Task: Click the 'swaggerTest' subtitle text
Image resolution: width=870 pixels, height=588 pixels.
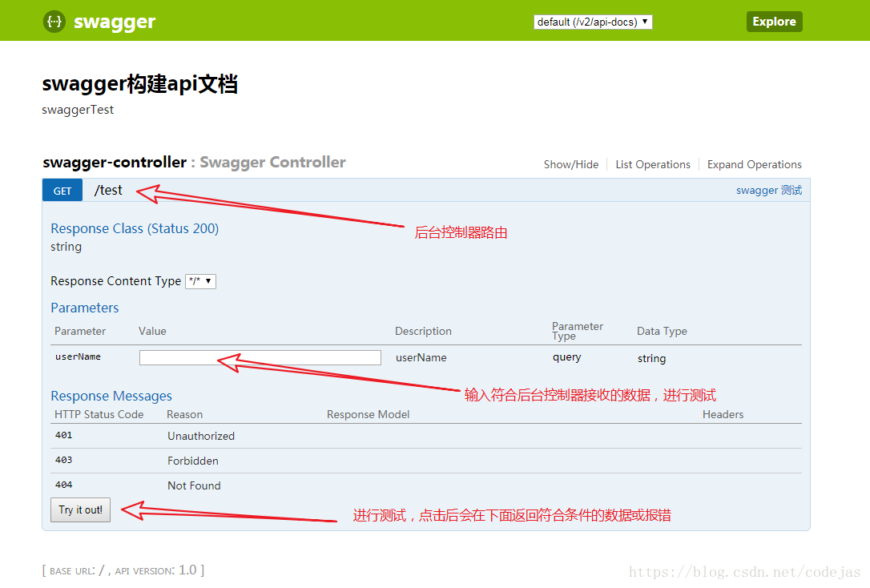Action: (x=78, y=110)
